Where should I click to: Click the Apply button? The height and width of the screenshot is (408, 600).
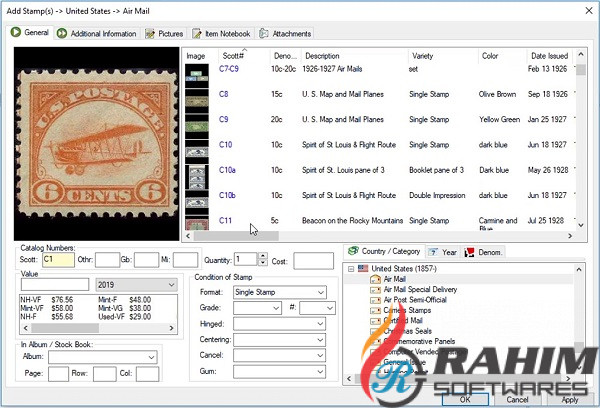(x=568, y=398)
